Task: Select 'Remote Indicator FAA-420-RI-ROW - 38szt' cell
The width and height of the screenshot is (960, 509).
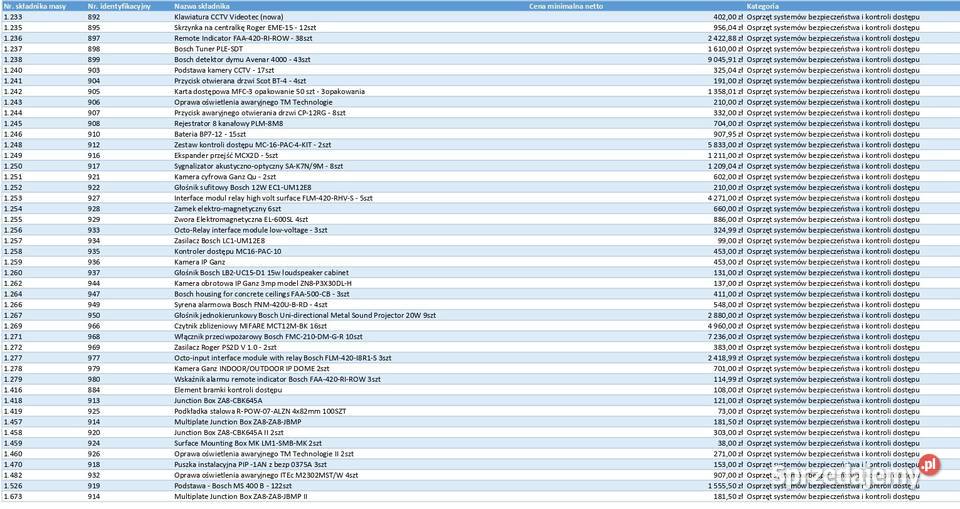Action: (x=243, y=38)
